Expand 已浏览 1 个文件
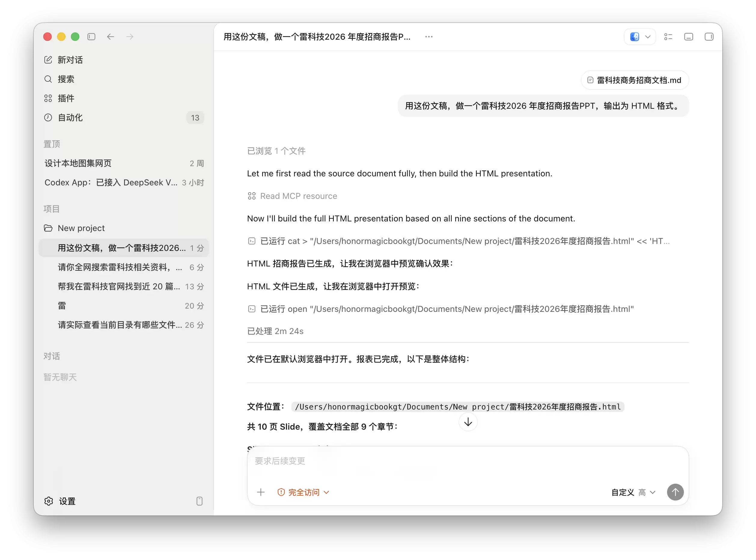The image size is (756, 560). (276, 151)
